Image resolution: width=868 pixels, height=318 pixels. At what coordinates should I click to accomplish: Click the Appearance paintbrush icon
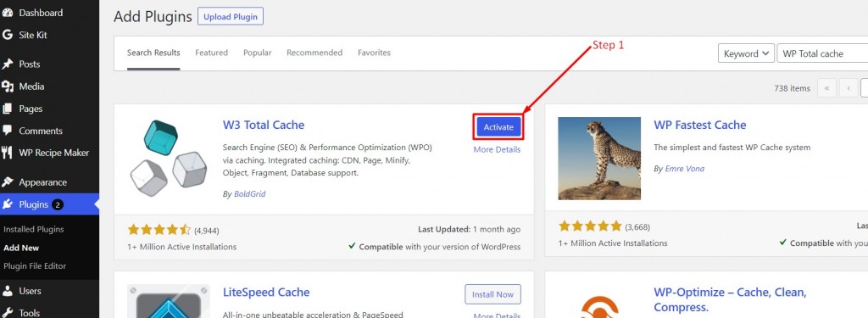point(7,182)
